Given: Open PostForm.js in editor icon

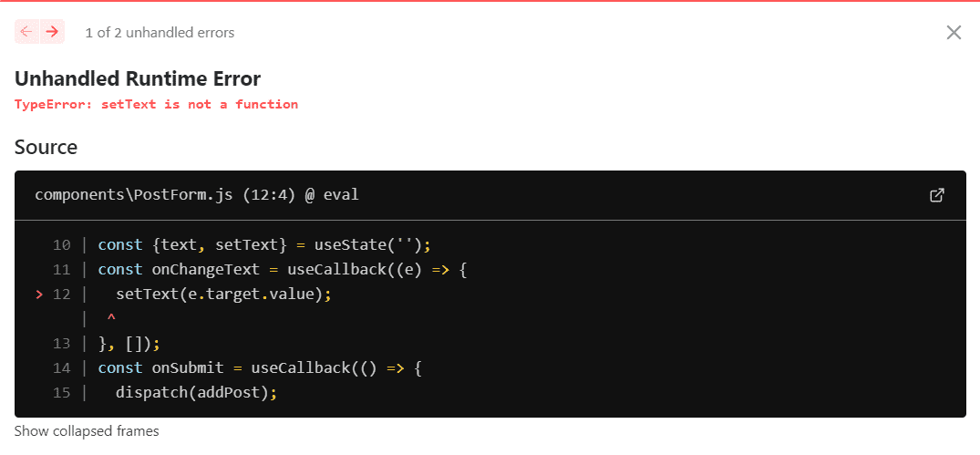Looking at the screenshot, I should click(936, 195).
